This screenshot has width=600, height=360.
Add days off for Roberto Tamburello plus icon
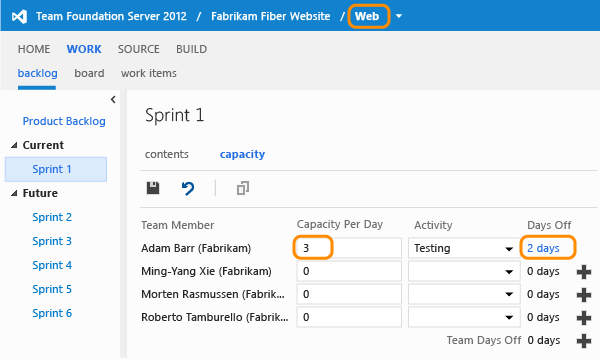(584, 318)
